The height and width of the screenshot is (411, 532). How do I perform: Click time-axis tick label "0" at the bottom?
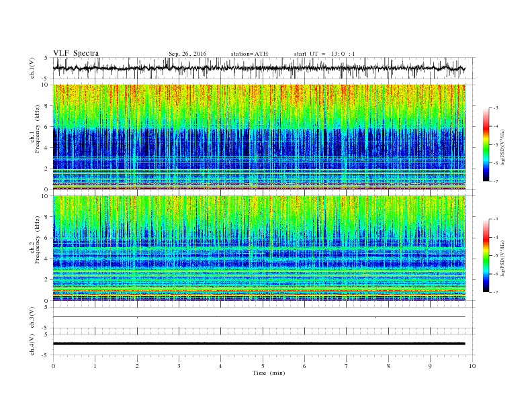[x=53, y=366]
